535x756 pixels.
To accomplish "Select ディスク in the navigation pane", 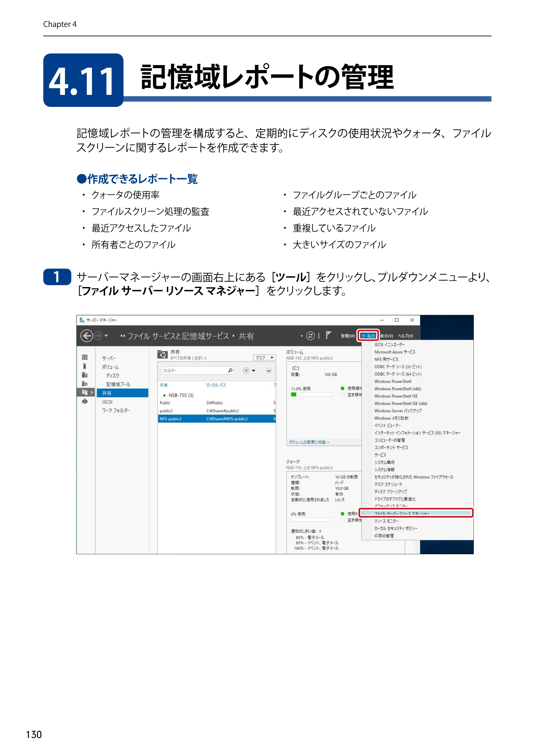I will coord(113,375).
